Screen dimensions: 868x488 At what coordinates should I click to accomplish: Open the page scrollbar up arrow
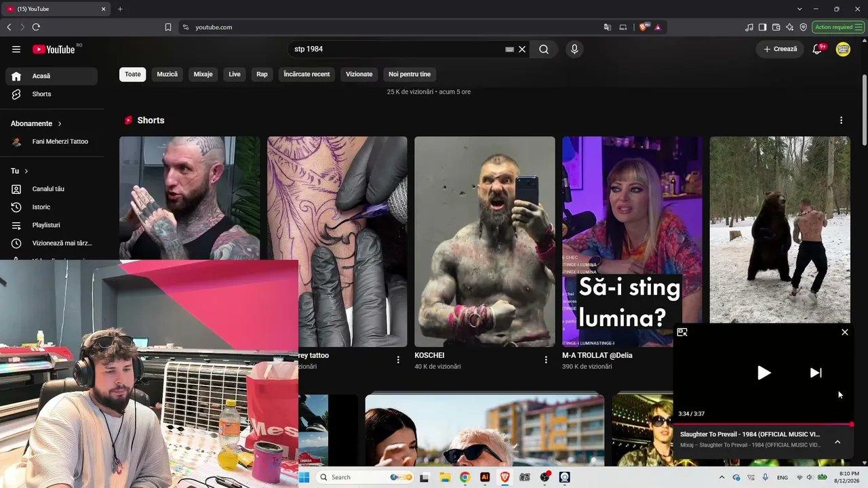point(864,42)
